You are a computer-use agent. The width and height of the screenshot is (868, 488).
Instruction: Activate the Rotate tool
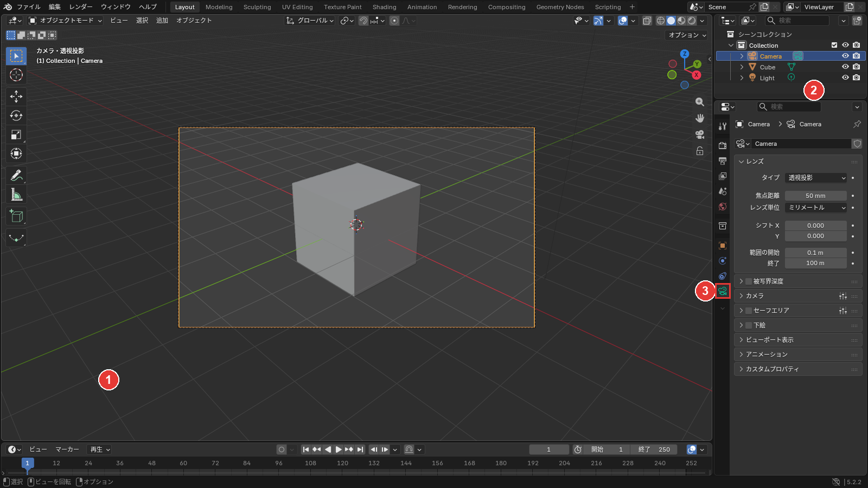click(16, 115)
